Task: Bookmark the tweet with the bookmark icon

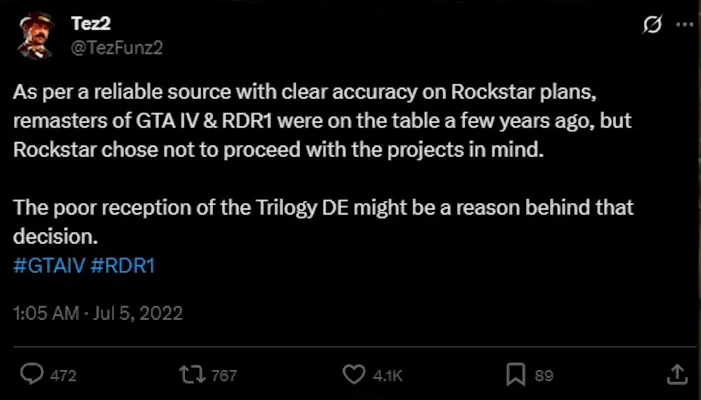Action: pos(516,375)
